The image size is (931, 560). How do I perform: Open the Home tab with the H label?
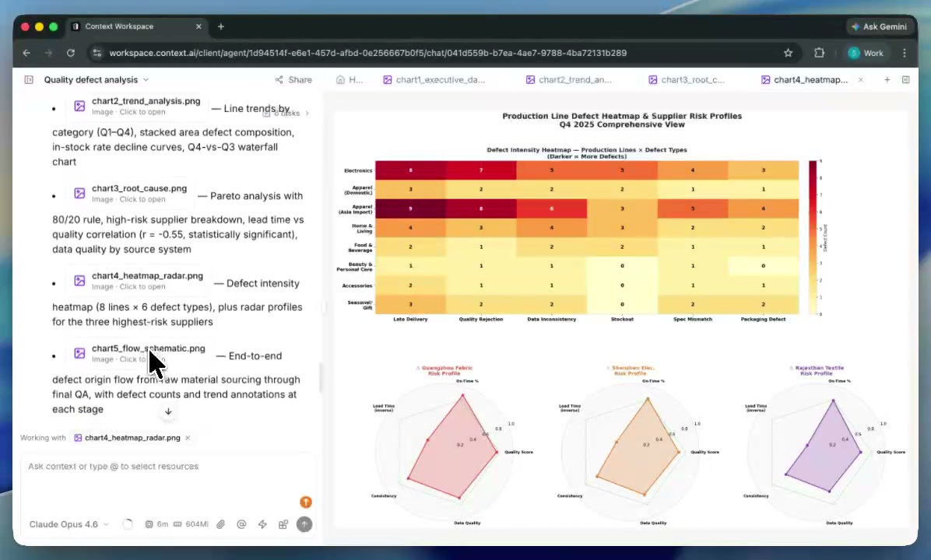click(349, 79)
